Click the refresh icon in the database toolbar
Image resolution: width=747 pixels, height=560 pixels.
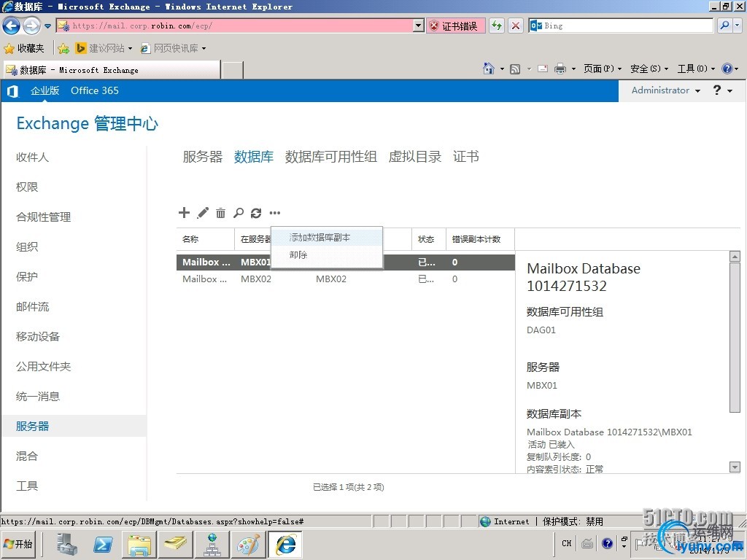(x=256, y=213)
